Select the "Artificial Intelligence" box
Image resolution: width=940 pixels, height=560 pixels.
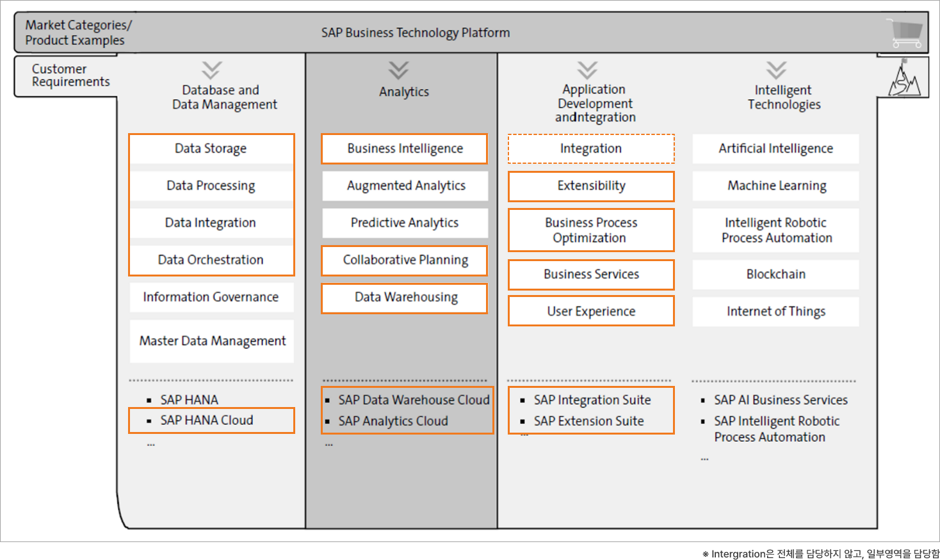click(775, 148)
